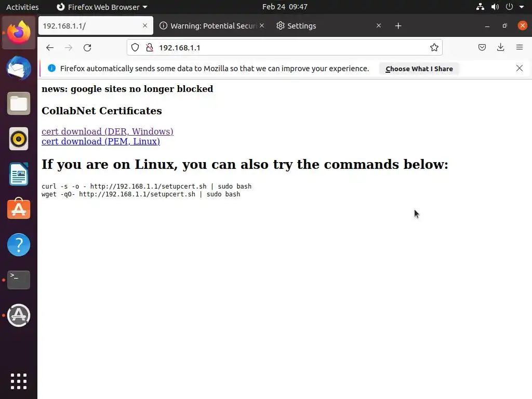Open Ubuntu Software from the dock
Image resolution: width=532 pixels, height=399 pixels.
coord(19,209)
